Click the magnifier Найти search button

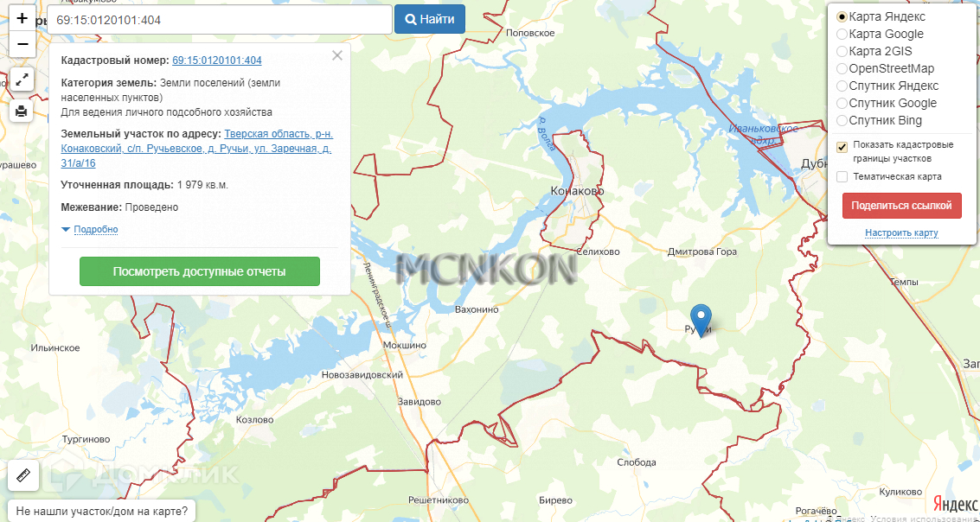(x=430, y=19)
